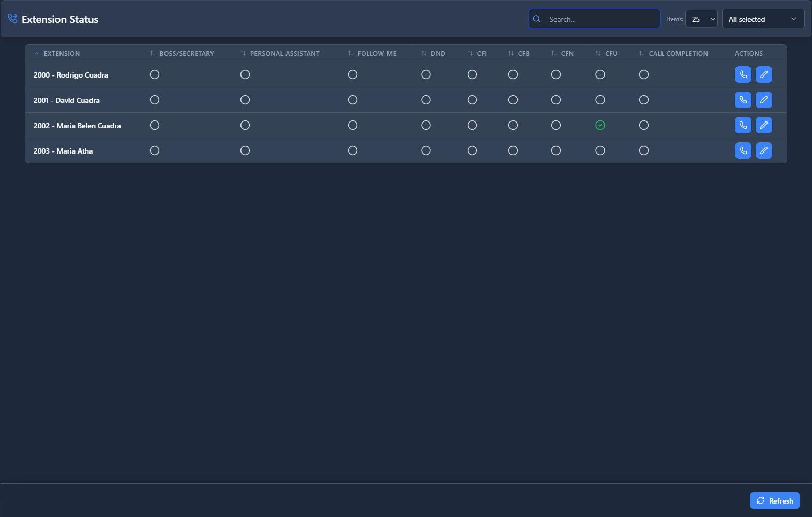812x517 pixels.
Task: Sort by Personal Assistant column header
Action: tap(284, 54)
